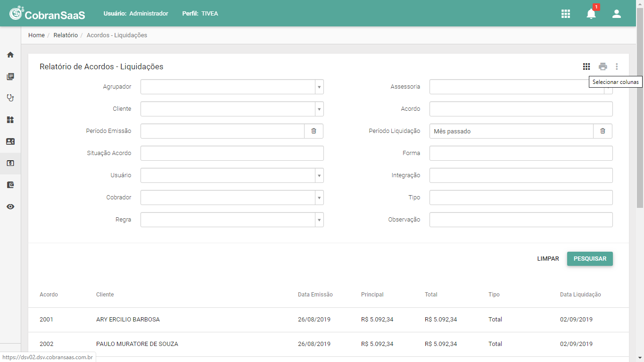Expand the Usuário dropdown arrow
This screenshot has height=362, width=644.
pyautogui.click(x=319, y=175)
